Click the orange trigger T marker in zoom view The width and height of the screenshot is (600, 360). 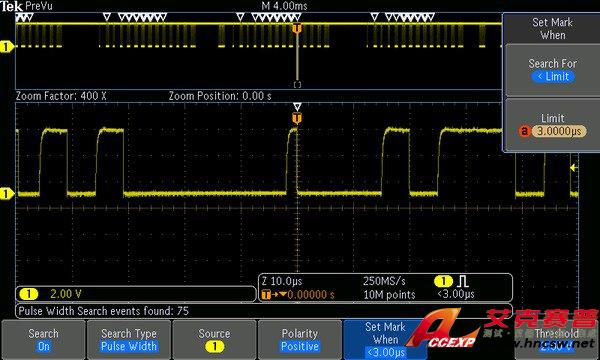(x=297, y=118)
